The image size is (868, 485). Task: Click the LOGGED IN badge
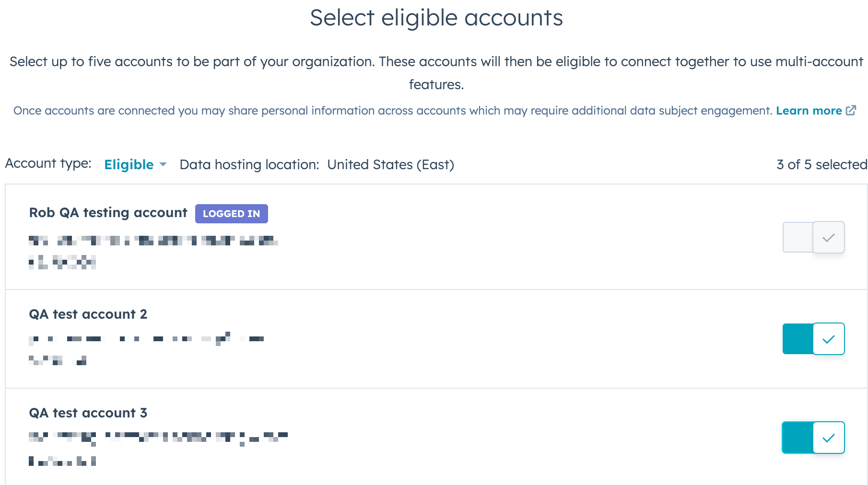232,214
